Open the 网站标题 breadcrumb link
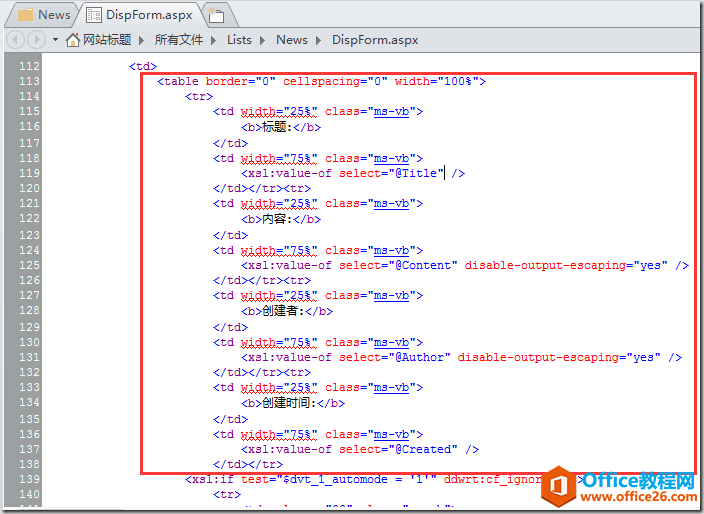The image size is (704, 514). tap(107, 40)
